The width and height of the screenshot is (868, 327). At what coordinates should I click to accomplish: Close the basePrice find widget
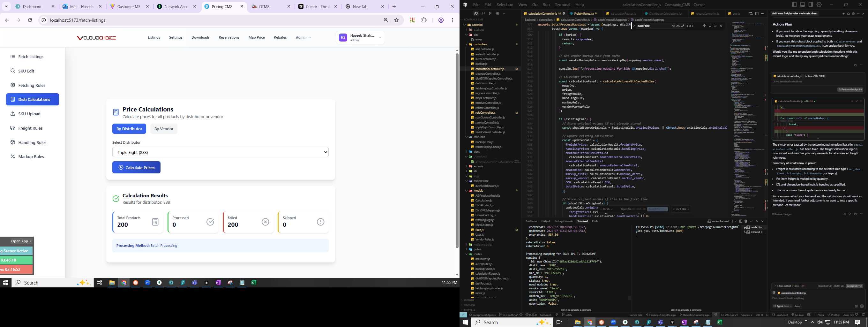click(721, 26)
